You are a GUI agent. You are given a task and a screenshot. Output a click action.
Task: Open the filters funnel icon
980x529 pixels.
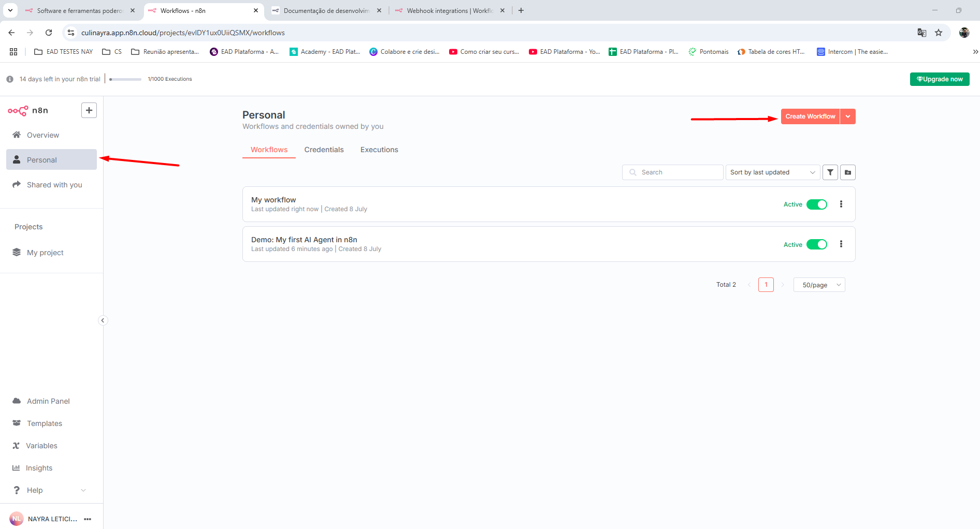click(830, 172)
